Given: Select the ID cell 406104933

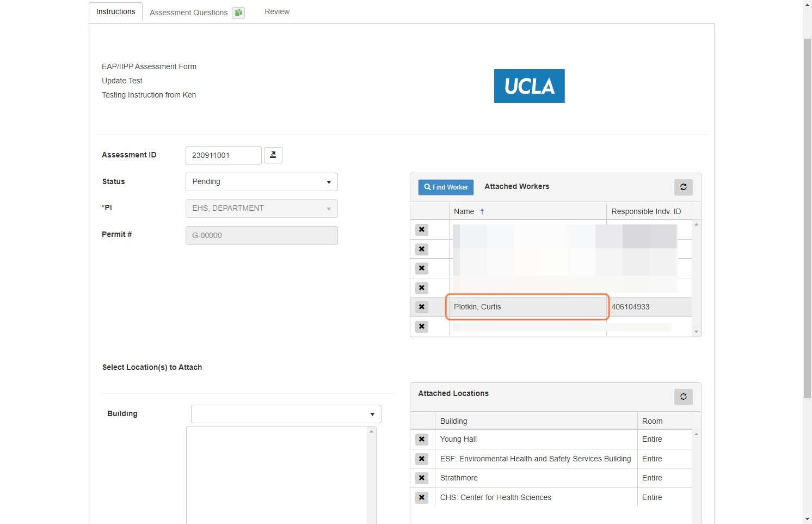Looking at the screenshot, I should pyautogui.click(x=649, y=307).
